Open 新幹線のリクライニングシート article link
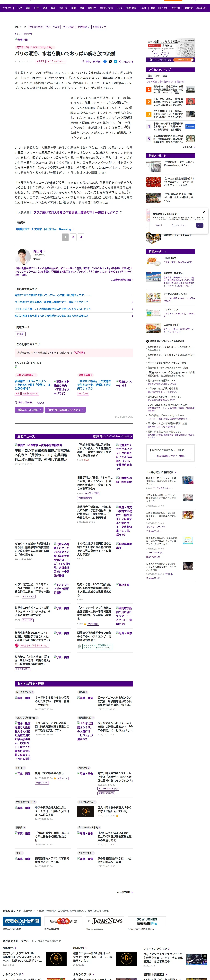Viewport: 210px width, 980px height. (33, 385)
